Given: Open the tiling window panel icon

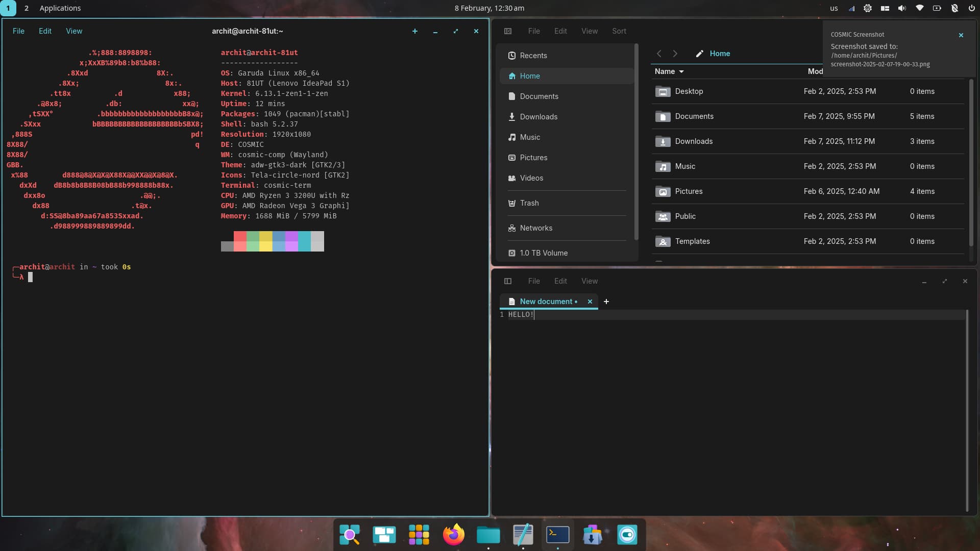Looking at the screenshot, I should (x=885, y=8).
